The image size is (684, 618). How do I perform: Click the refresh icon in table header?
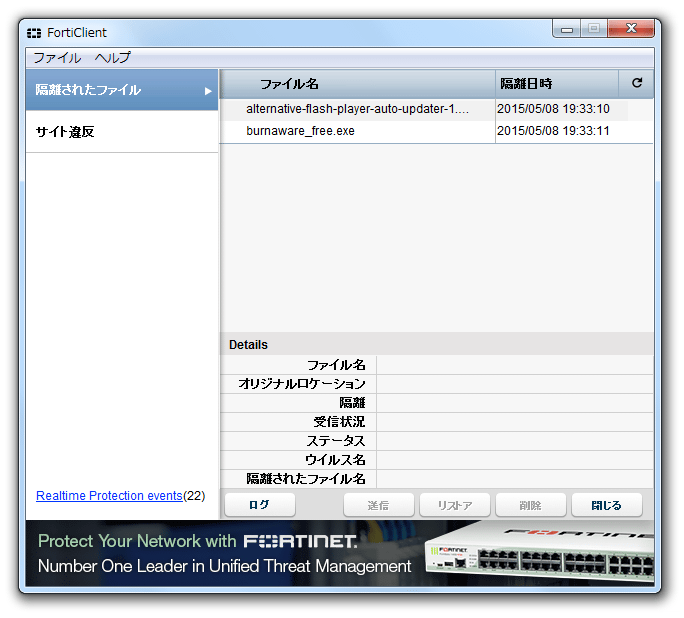point(636,83)
